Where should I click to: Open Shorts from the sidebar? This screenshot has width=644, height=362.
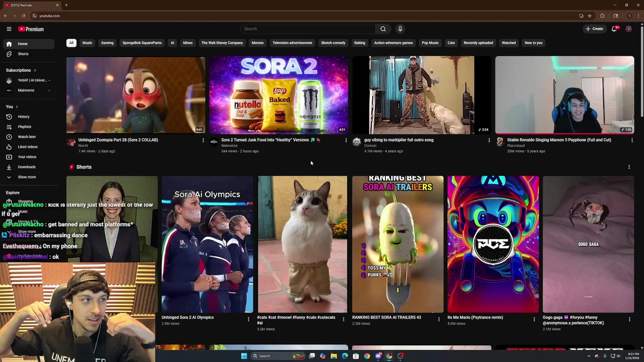point(28,54)
